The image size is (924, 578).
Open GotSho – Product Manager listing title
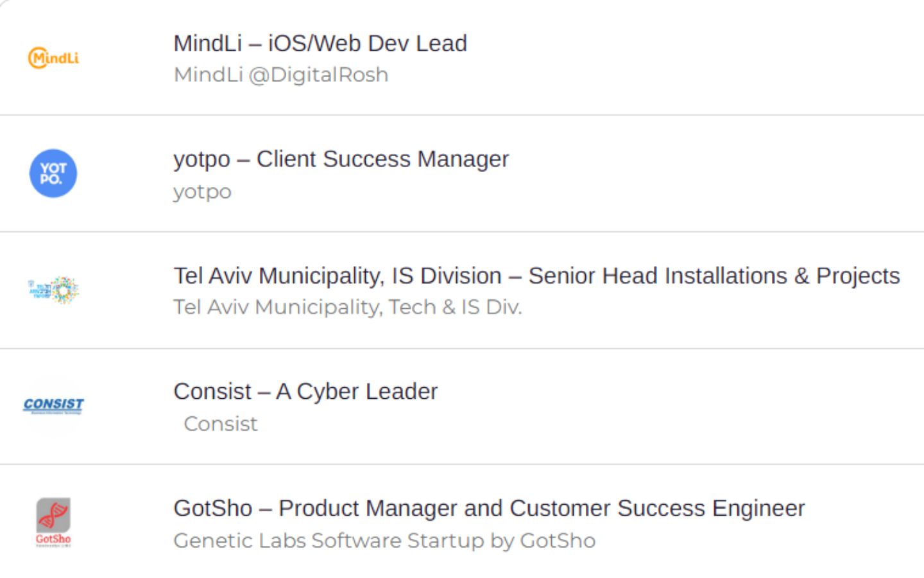click(489, 508)
